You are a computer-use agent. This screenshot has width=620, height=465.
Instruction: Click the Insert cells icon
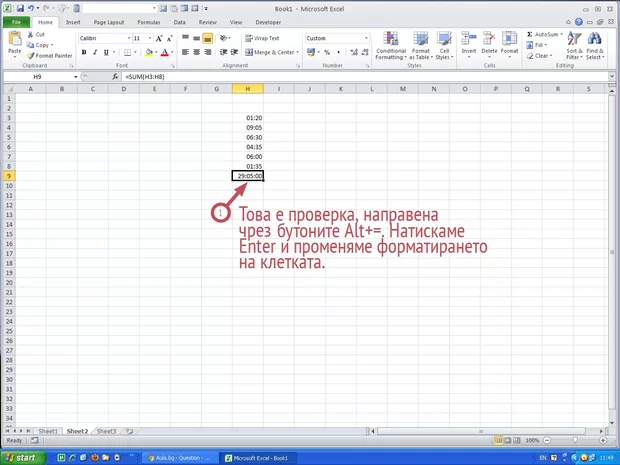click(469, 40)
